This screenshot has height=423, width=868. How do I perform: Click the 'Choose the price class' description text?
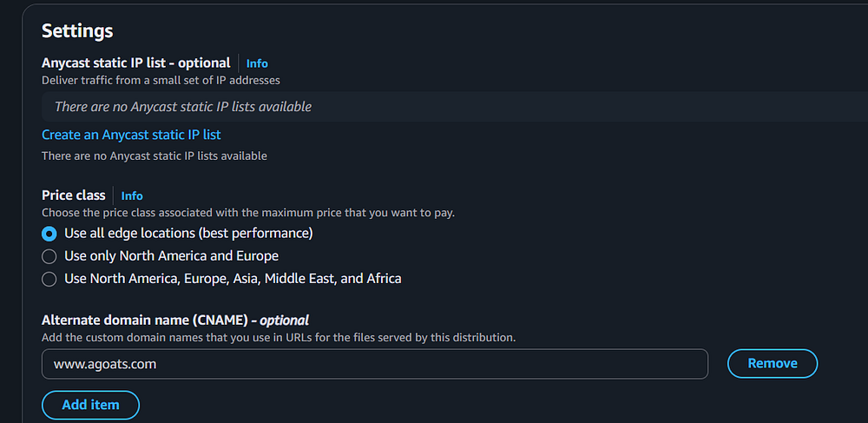247,213
